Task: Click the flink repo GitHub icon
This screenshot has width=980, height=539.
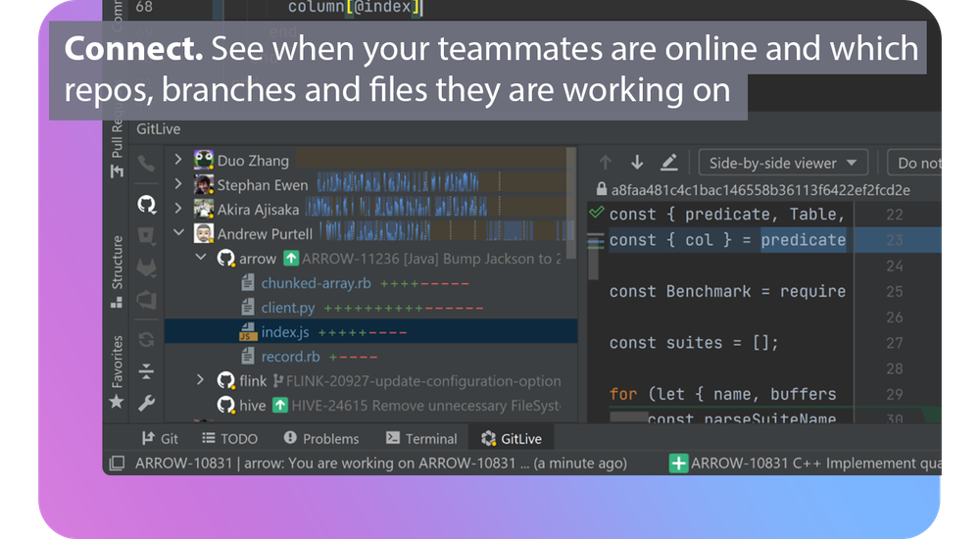Action: (225, 380)
